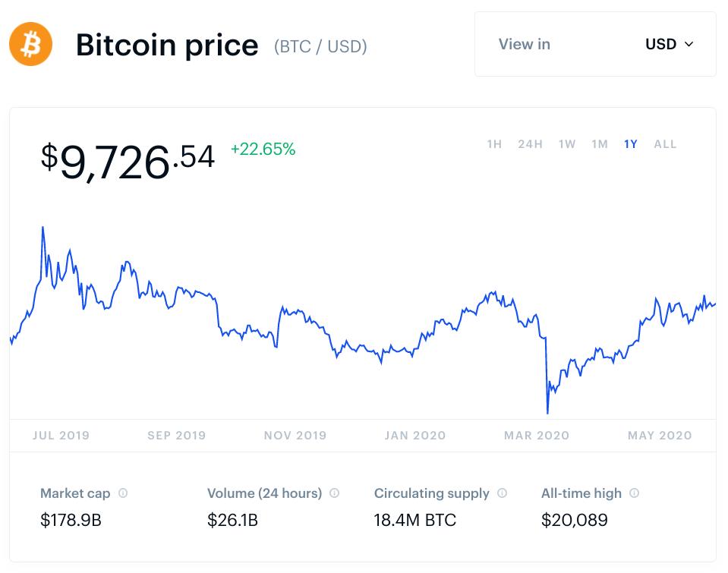Click the Volume (24 hours) info icon

tap(335, 493)
